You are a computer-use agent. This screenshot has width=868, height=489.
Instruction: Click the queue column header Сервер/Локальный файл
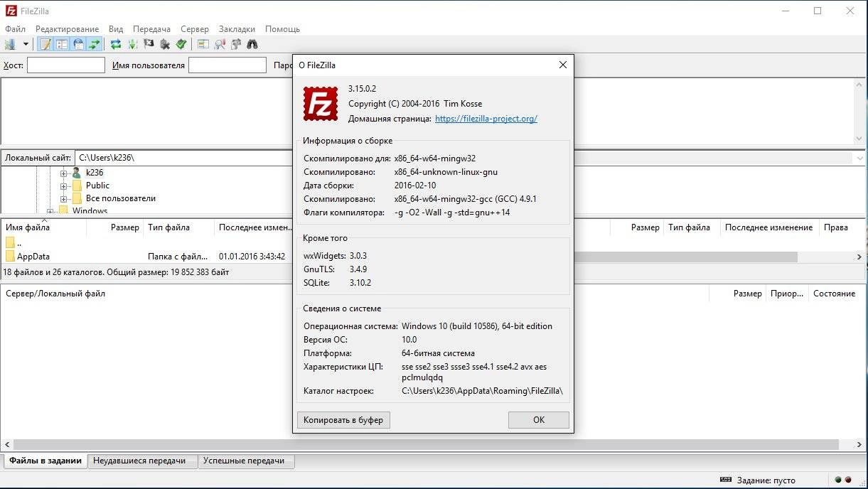pos(55,294)
